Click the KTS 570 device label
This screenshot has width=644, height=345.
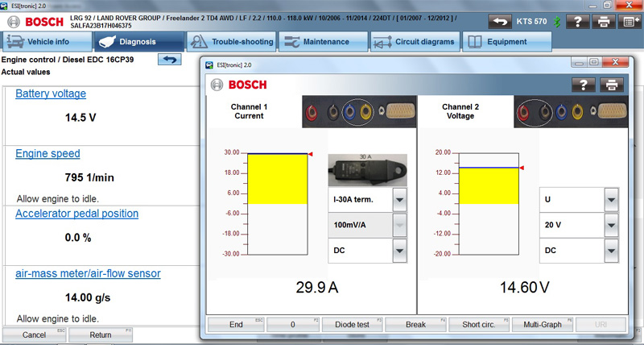(531, 22)
